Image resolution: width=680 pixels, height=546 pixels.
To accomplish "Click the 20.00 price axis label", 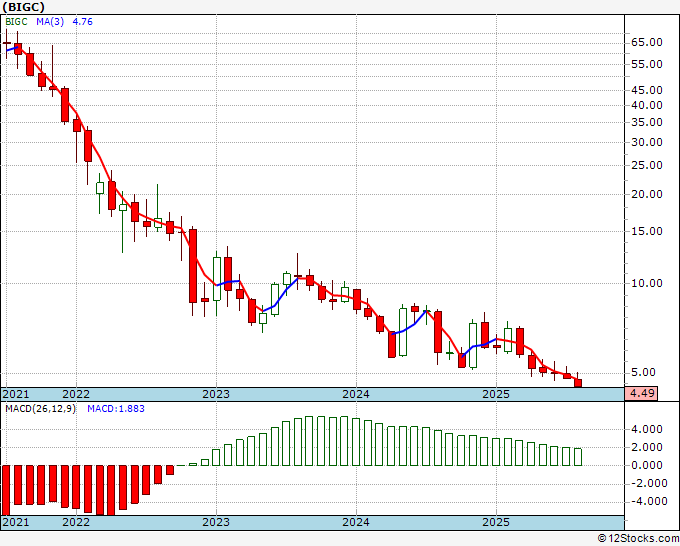I will (x=647, y=194).
